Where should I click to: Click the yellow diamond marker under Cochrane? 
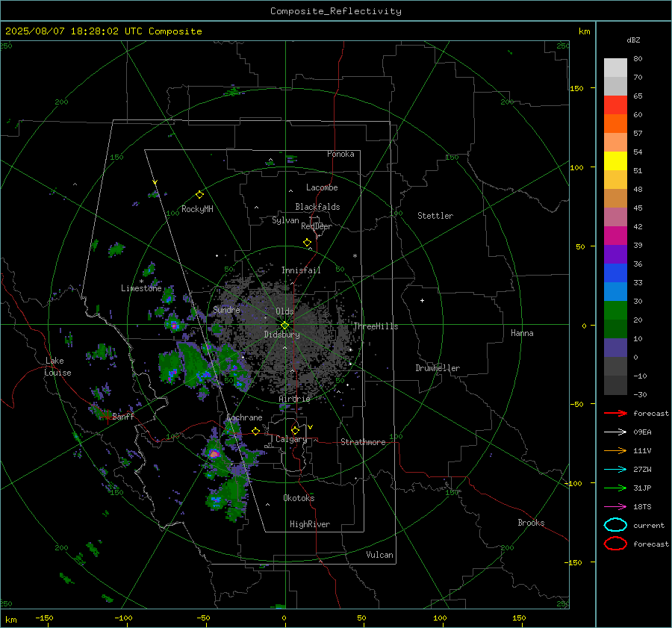point(256,431)
